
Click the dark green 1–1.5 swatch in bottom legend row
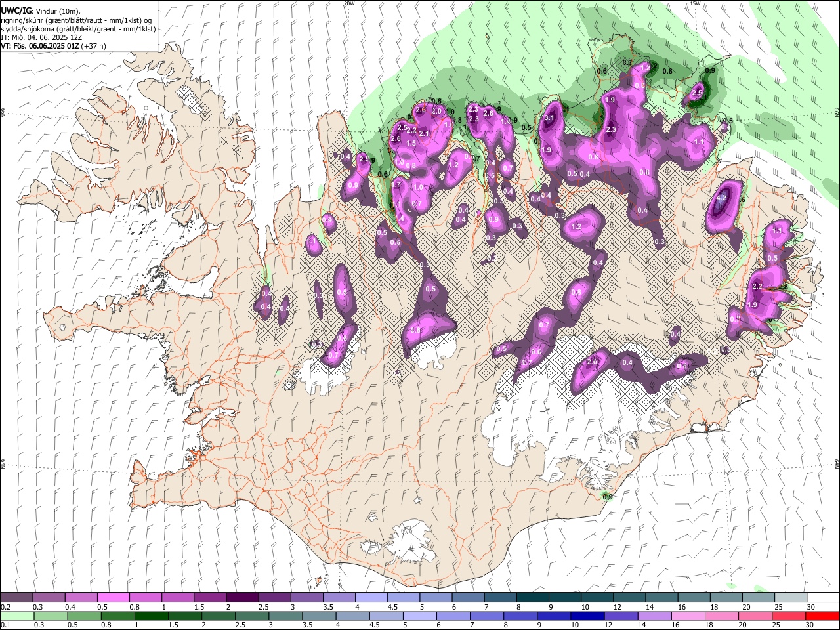(x=151, y=616)
